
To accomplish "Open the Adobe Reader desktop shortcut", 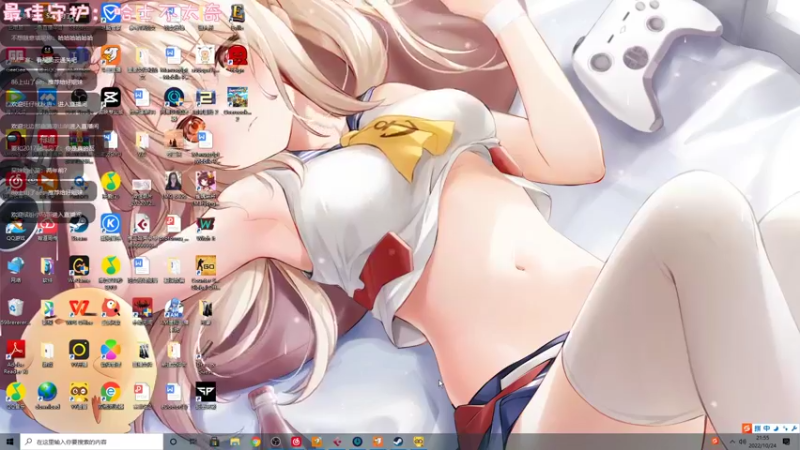I will click(x=15, y=349).
